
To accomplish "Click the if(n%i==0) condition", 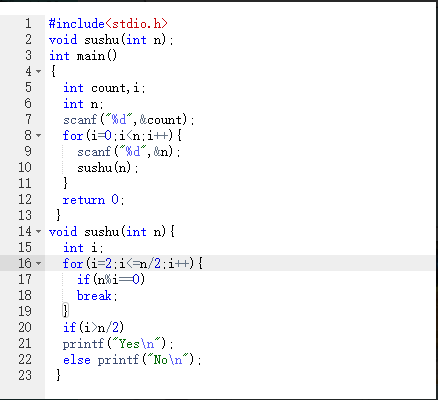I will click(x=111, y=280).
